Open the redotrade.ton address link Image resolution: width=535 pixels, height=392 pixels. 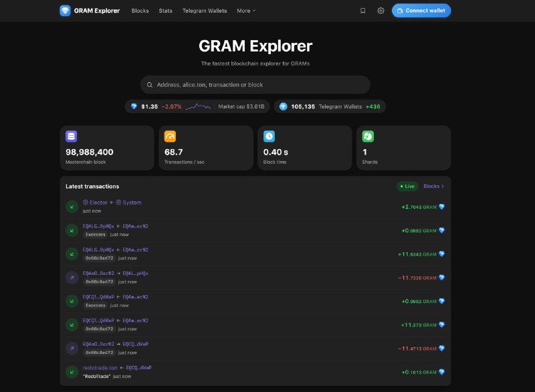coord(100,368)
